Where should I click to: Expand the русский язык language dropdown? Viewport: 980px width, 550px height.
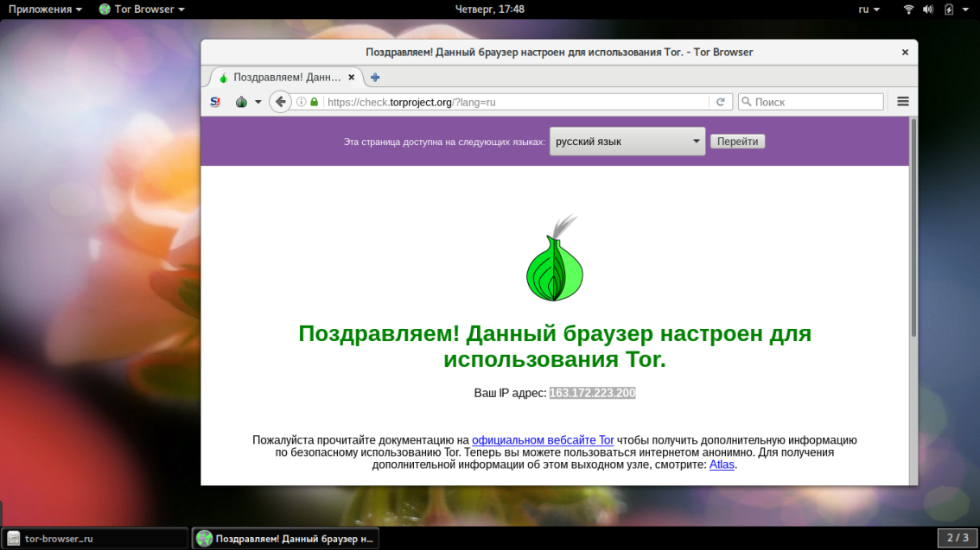[x=627, y=142]
